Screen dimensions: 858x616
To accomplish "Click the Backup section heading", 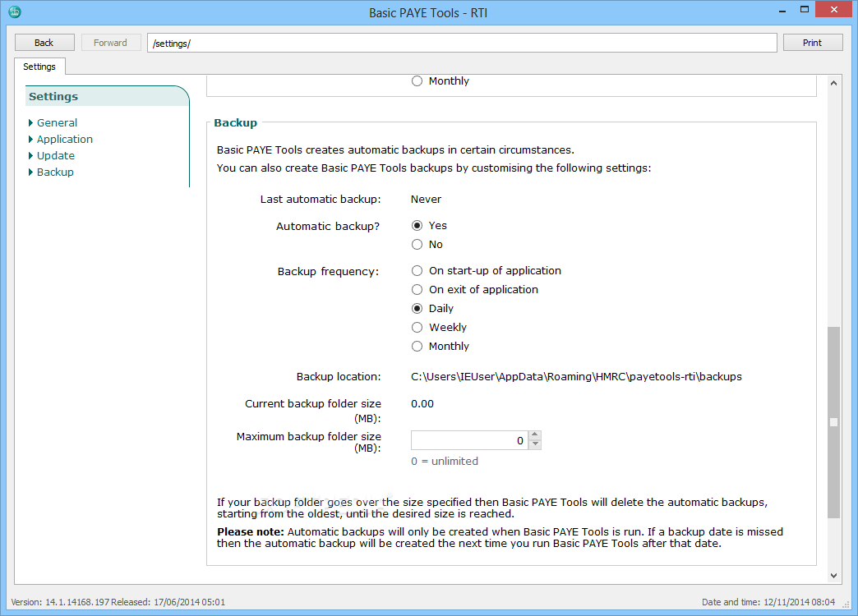I will 235,122.
